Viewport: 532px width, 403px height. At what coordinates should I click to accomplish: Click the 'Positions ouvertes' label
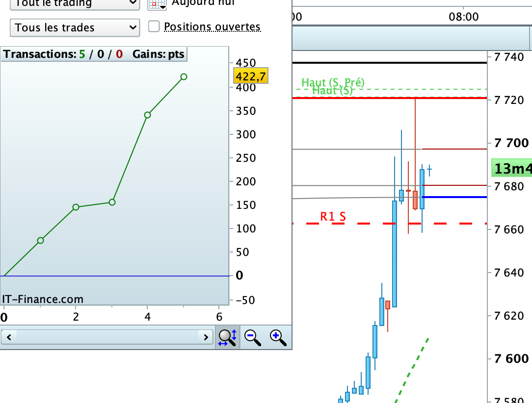coord(212,27)
